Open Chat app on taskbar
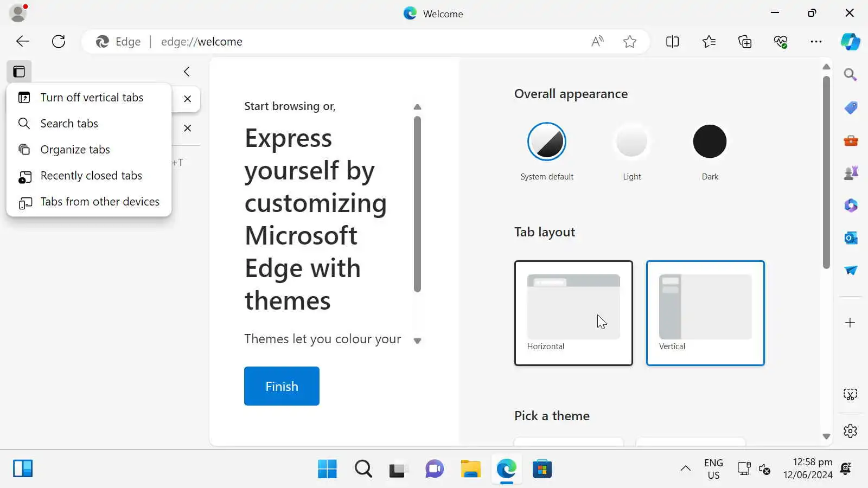This screenshot has width=868, height=488. [435, 469]
